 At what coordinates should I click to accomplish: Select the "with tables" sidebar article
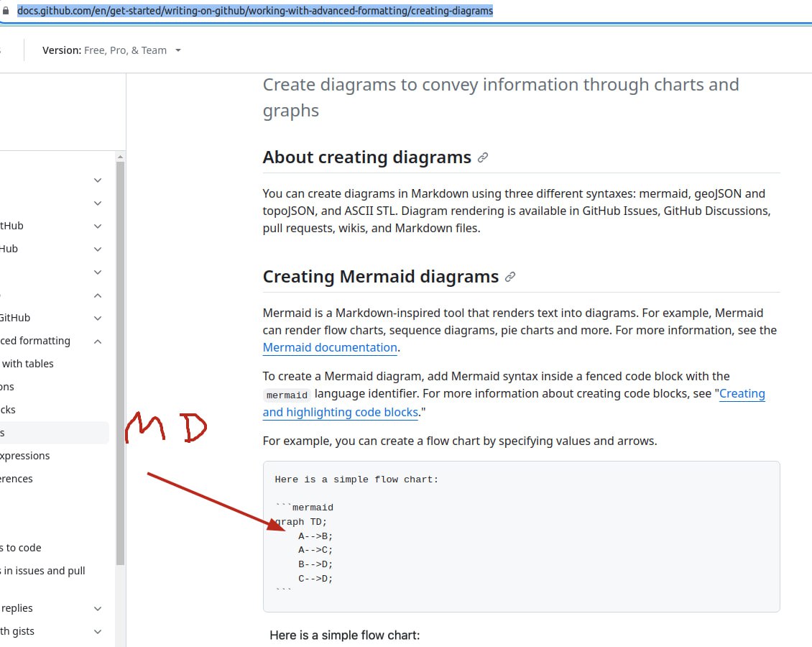click(27, 364)
